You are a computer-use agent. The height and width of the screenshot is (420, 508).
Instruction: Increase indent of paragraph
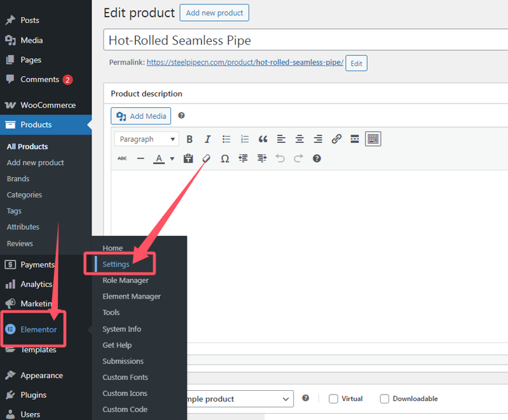[262, 158]
